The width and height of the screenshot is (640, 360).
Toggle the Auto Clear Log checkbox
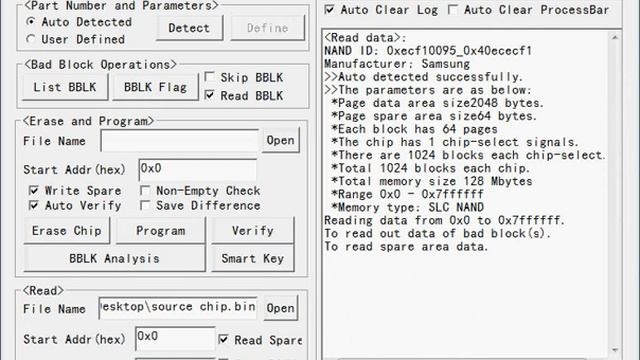329,10
